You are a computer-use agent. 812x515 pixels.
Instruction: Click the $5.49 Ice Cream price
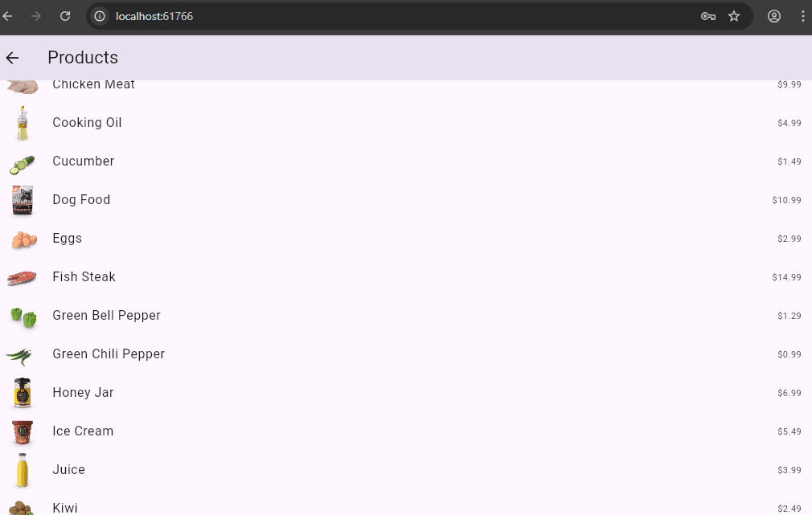(789, 431)
